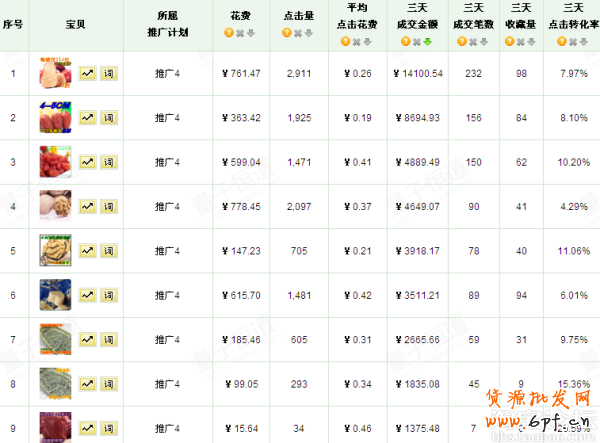Screen dimensions: 600x443
Task: Click the trend chart icon in row 4
Action: point(87,207)
